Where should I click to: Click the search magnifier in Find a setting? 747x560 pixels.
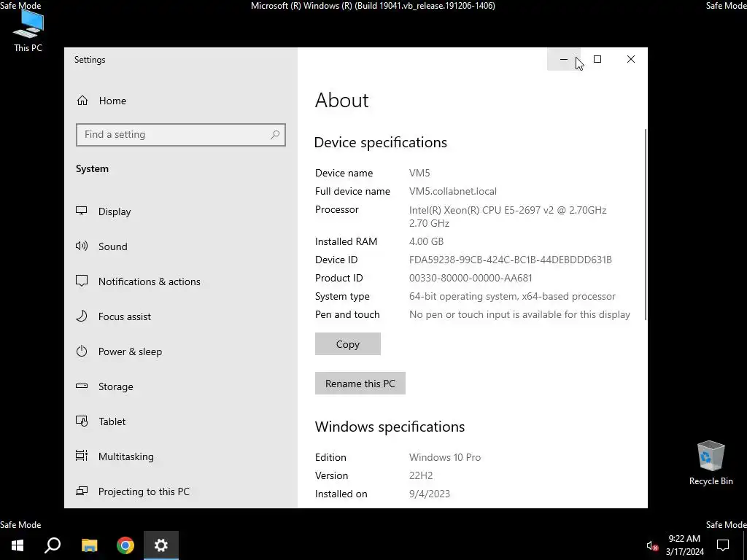click(275, 135)
